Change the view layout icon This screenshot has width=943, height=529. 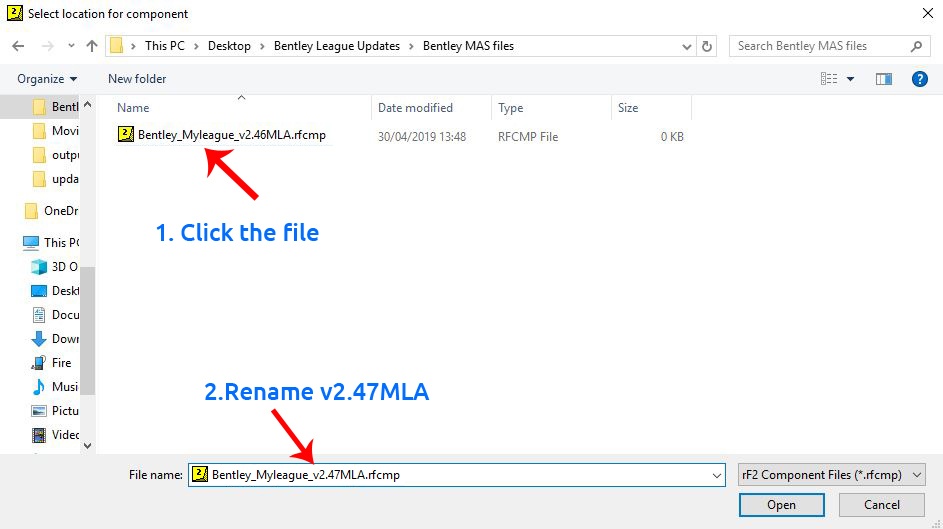click(x=829, y=79)
